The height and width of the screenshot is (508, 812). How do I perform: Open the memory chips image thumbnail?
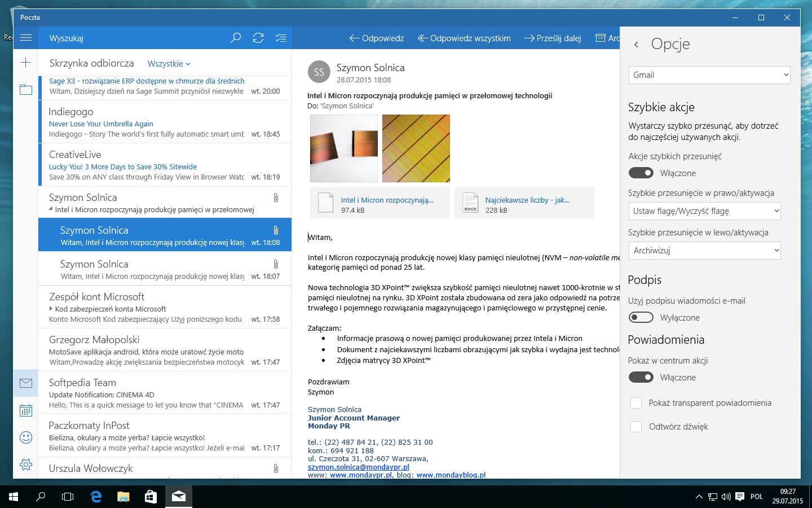344,148
